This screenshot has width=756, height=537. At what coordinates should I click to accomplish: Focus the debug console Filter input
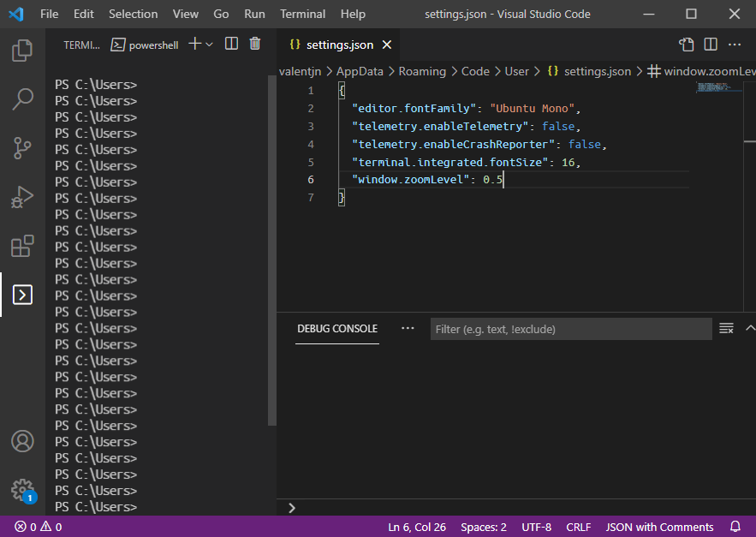click(x=571, y=329)
